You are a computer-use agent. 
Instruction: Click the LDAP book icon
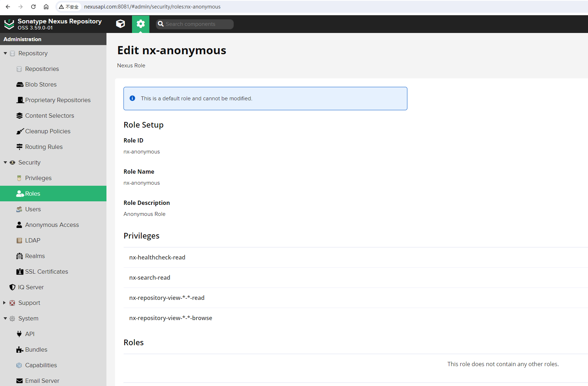point(19,240)
